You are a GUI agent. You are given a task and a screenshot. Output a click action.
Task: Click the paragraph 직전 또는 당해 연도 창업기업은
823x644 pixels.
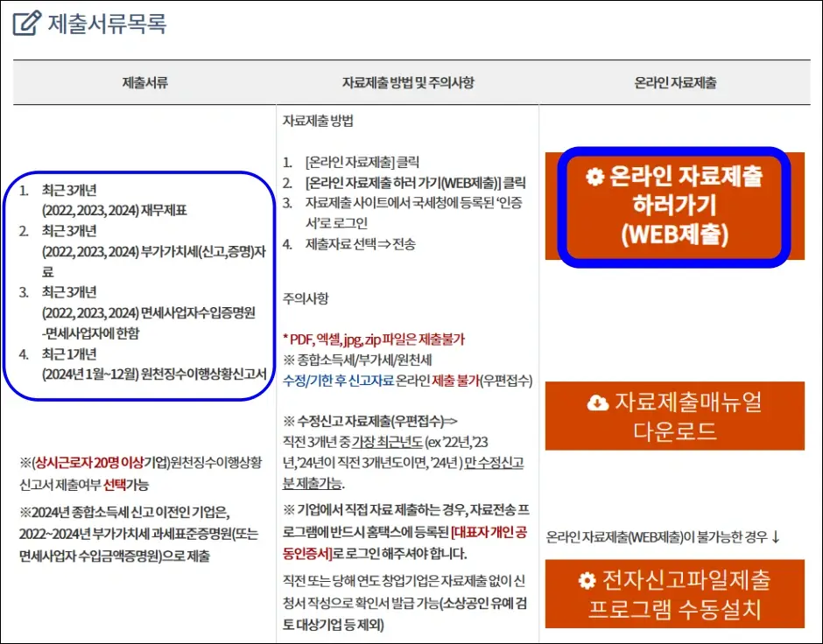[x=404, y=603]
